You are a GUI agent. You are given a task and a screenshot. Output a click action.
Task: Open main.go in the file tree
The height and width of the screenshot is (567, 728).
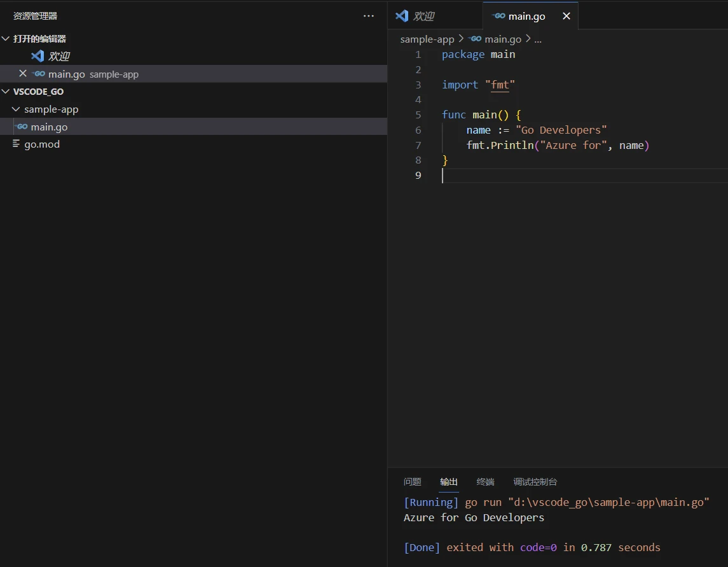coord(194,127)
